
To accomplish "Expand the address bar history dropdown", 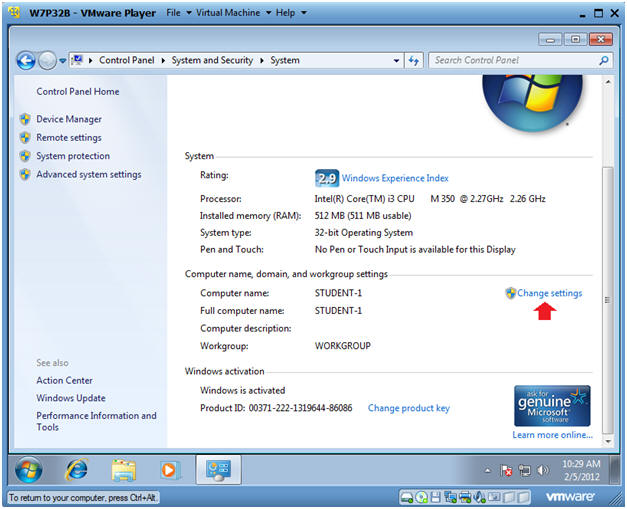I will 396,61.
